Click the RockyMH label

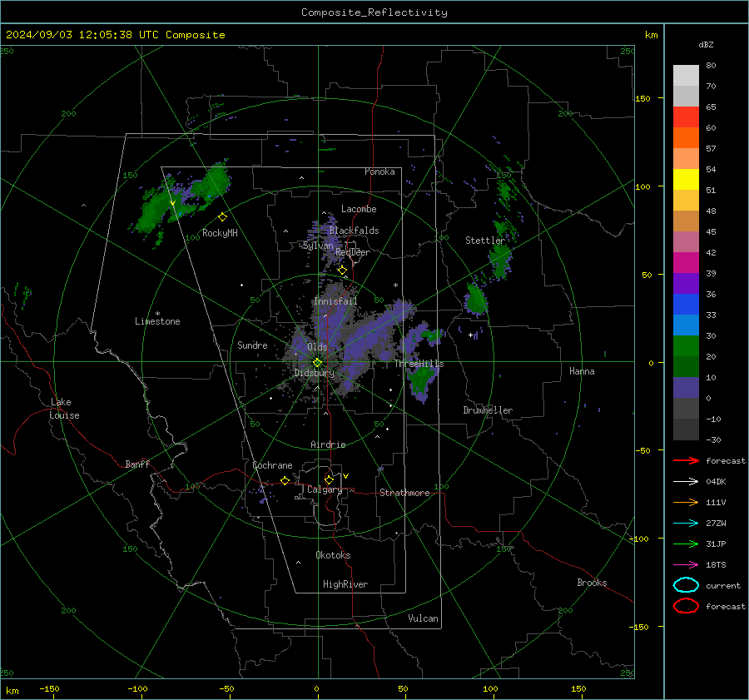(x=220, y=233)
